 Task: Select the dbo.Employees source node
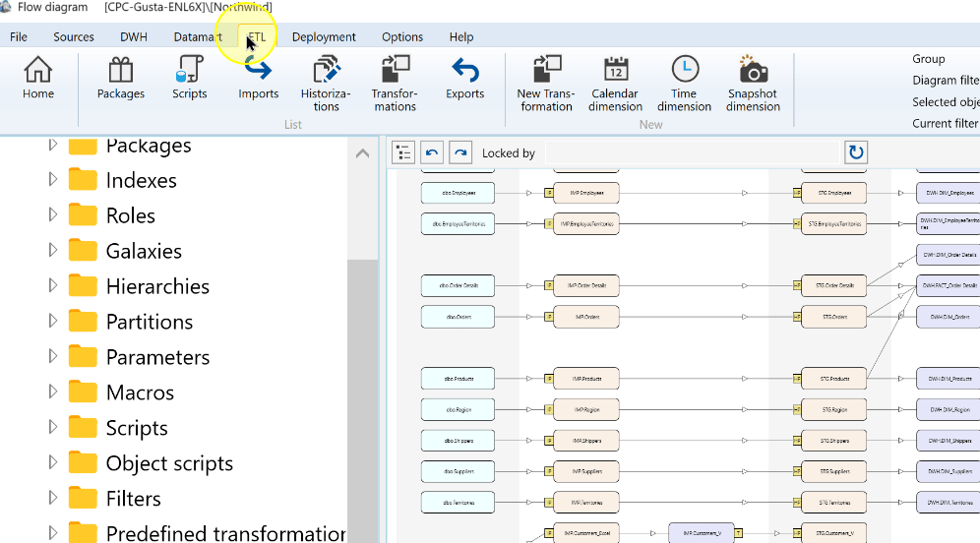coord(459,193)
